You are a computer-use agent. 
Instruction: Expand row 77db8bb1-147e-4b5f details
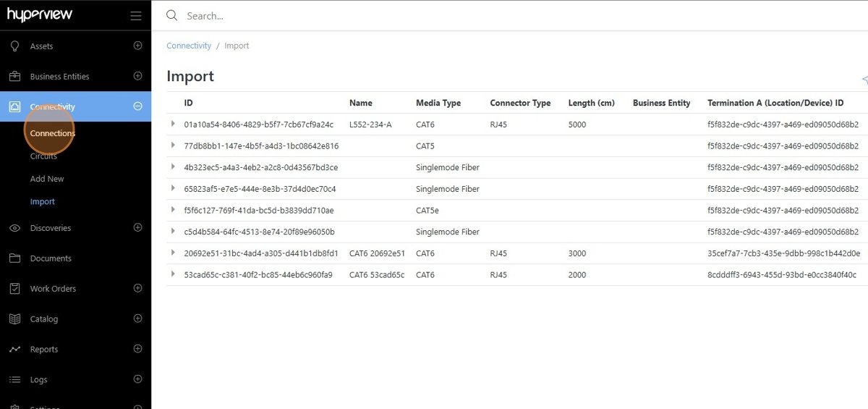pyautogui.click(x=173, y=146)
